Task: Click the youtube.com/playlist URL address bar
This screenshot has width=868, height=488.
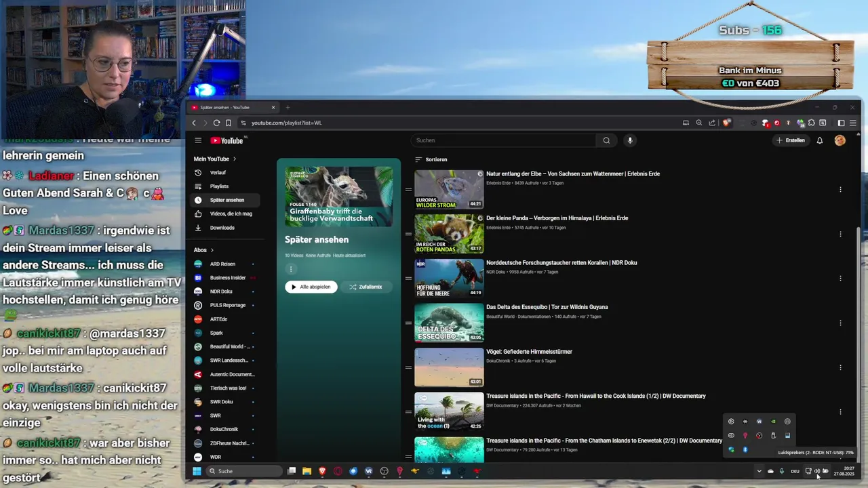Action: (461, 123)
